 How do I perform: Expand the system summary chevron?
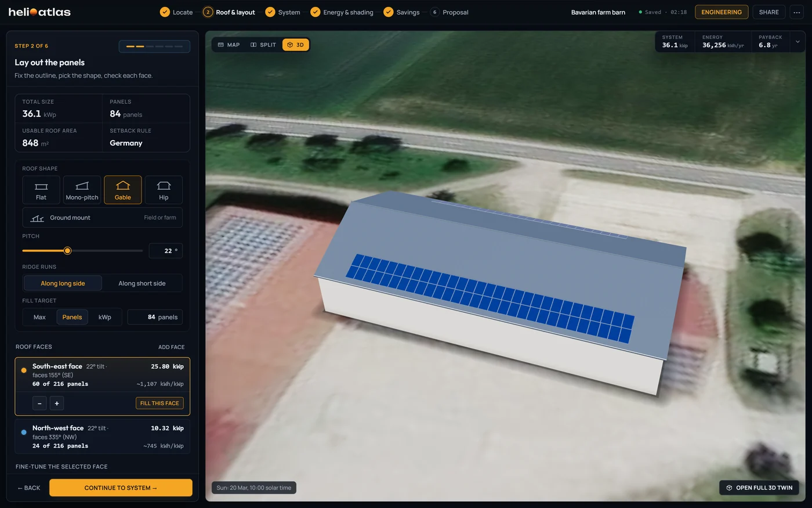point(797,42)
